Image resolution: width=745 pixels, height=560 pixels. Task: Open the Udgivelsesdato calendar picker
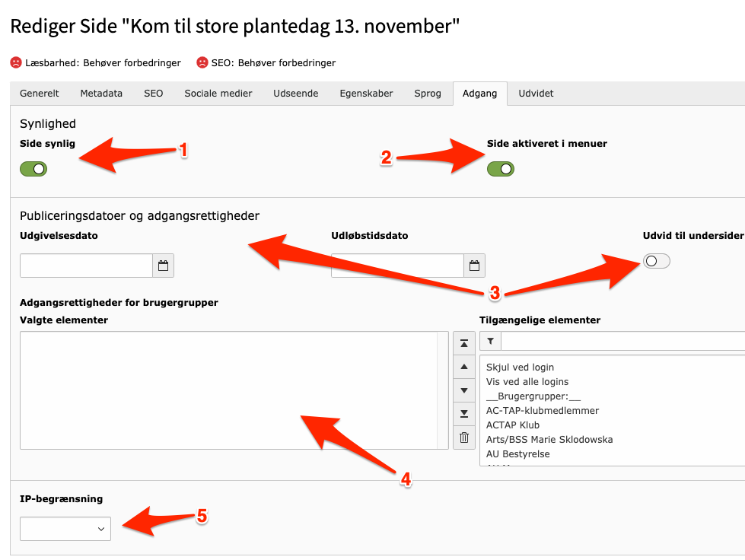[163, 266]
